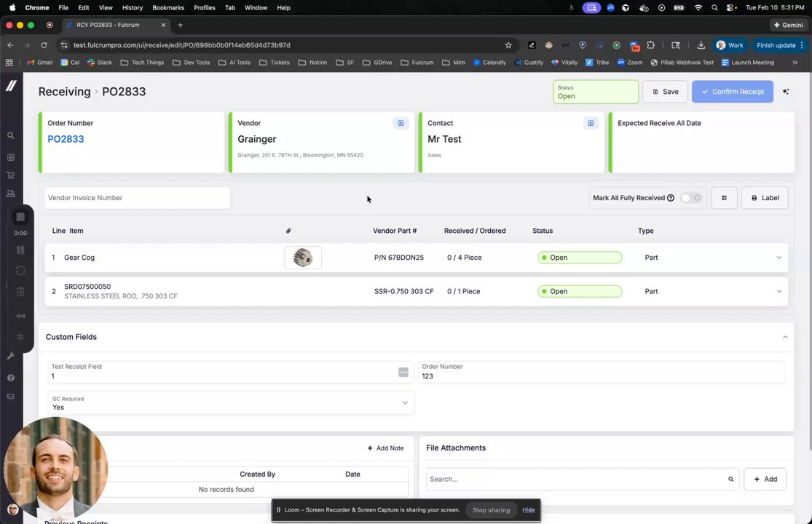Screen dimensions: 812x524
Task: Click Add in File Attachments
Action: tap(765, 480)
